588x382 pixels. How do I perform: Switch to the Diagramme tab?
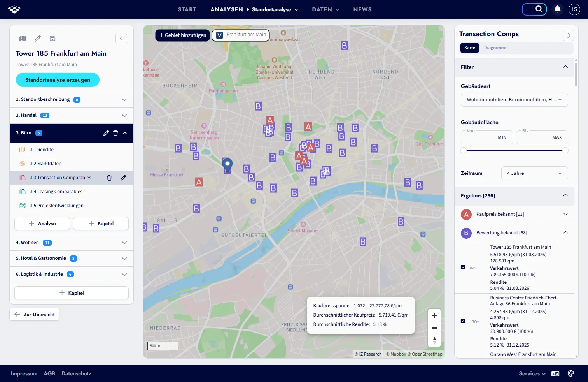pyautogui.click(x=495, y=48)
